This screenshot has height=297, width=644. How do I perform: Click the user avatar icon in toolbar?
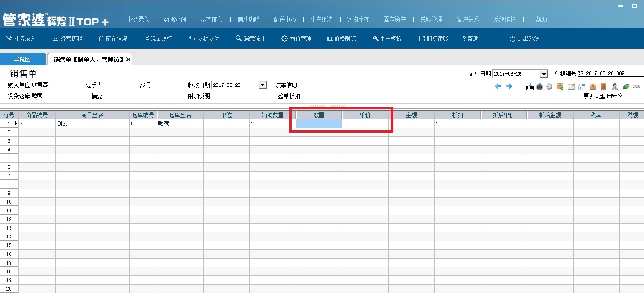pyautogui.click(x=615, y=86)
